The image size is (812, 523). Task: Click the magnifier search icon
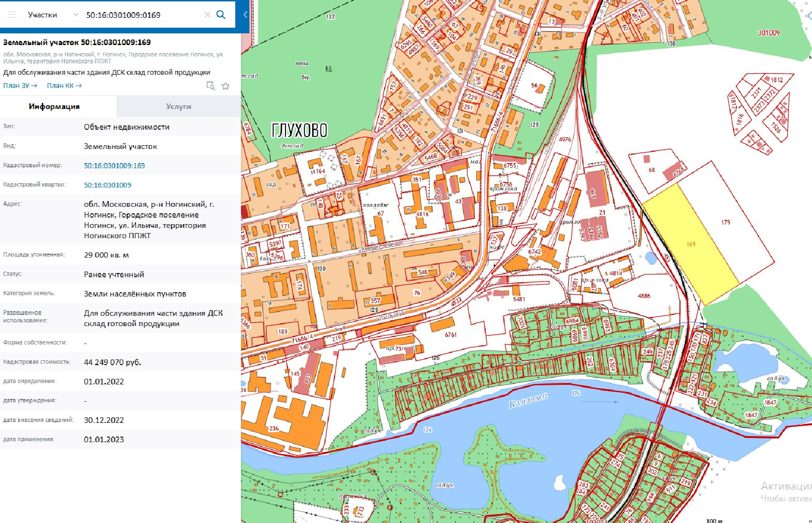(x=221, y=15)
